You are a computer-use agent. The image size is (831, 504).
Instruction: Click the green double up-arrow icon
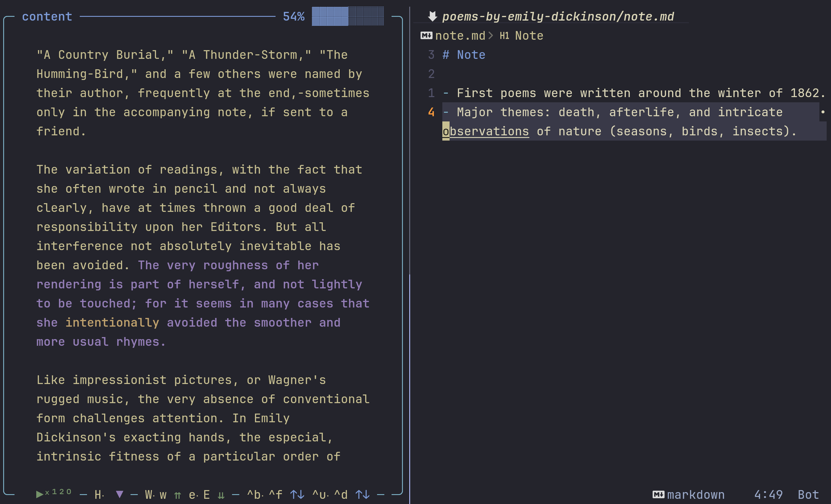[178, 495]
